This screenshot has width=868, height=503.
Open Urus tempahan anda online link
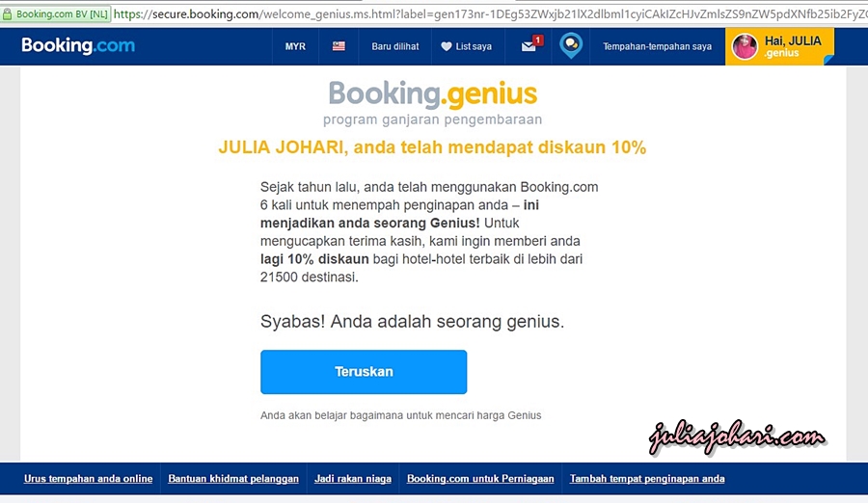point(88,479)
